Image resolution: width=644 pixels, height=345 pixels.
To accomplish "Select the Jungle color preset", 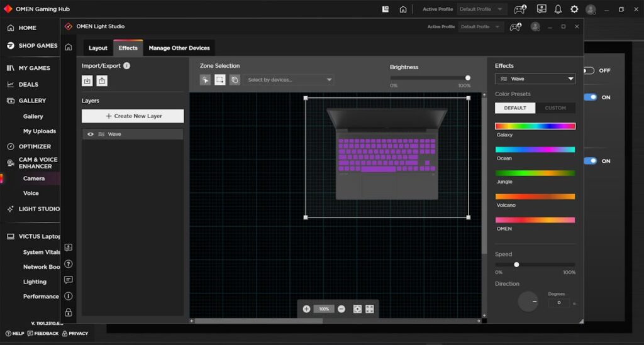I will pyautogui.click(x=535, y=173).
